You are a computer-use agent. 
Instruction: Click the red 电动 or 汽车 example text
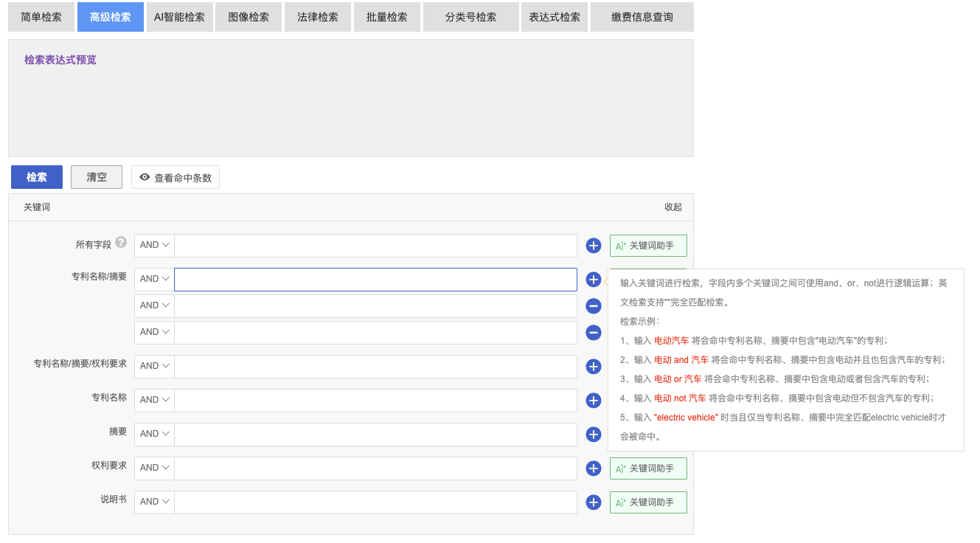pyautogui.click(x=678, y=379)
